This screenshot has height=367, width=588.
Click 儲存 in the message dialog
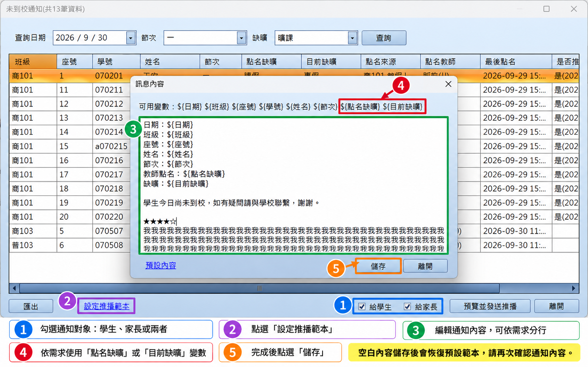[x=378, y=266]
